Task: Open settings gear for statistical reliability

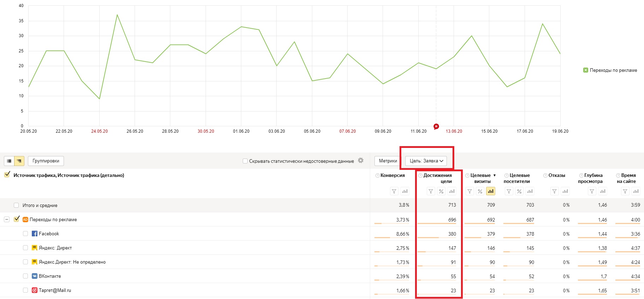Action: click(x=361, y=160)
